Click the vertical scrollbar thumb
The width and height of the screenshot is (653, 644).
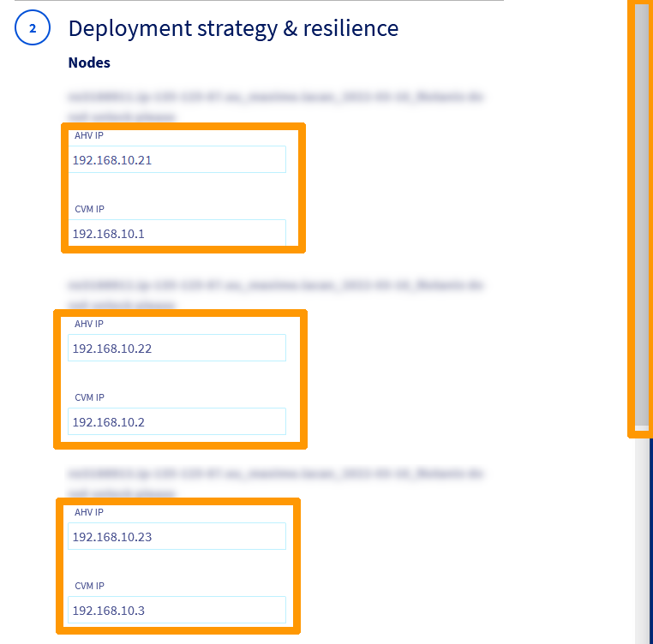[x=641, y=214]
